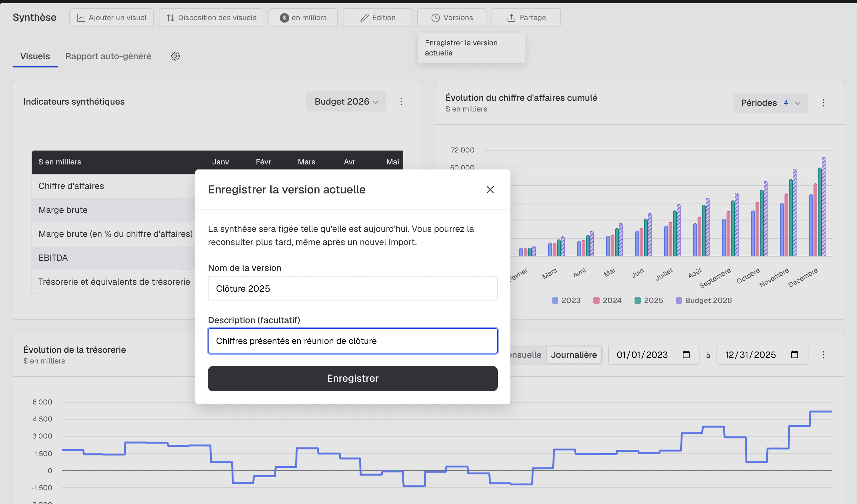Image resolution: width=857 pixels, height=504 pixels.
Task: Toggle the 2024 legend swatch
Action: 596,301
